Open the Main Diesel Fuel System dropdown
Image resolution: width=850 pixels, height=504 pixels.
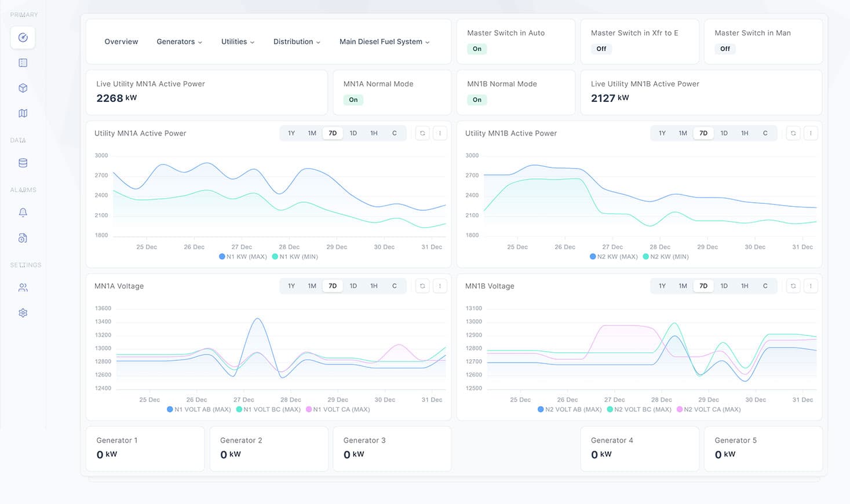(x=384, y=42)
